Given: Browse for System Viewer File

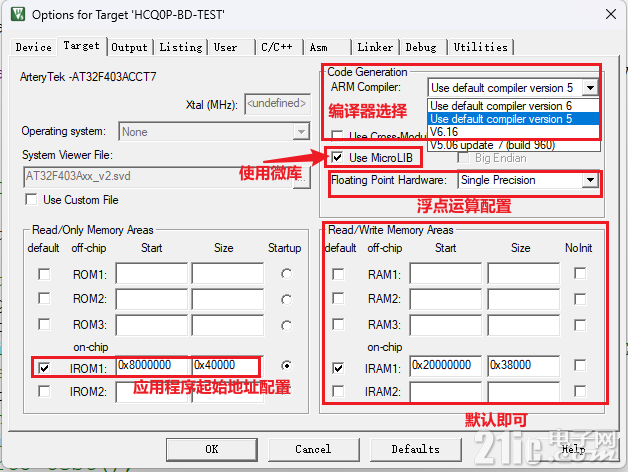Looking at the screenshot, I should point(301,178).
